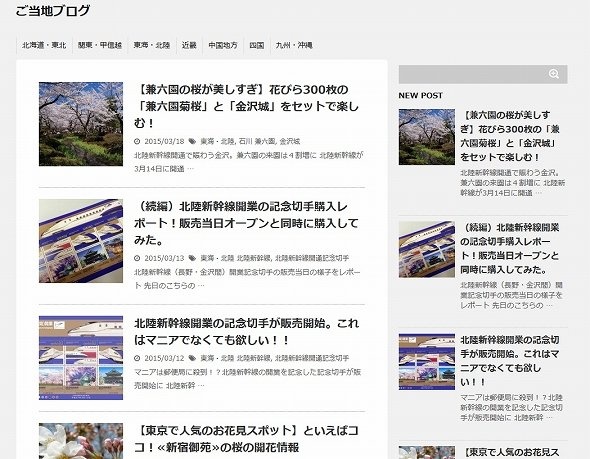Select the 近畿 menu item
The height and width of the screenshot is (459, 590).
189,46
